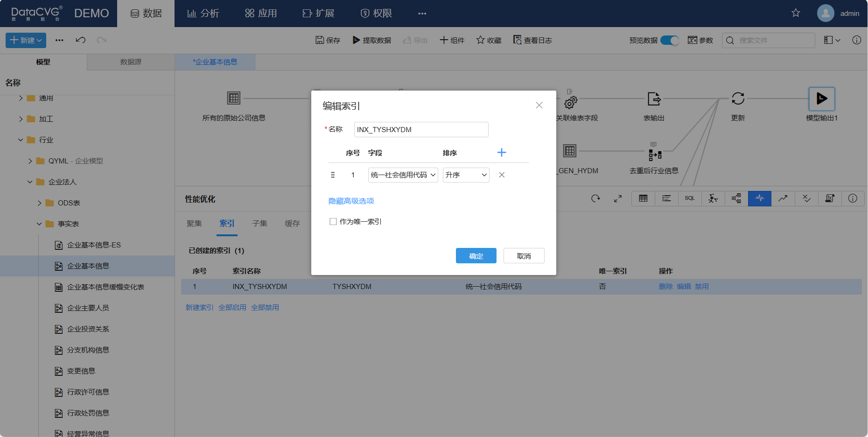Toggle the 预览数据 switch

(x=670, y=40)
